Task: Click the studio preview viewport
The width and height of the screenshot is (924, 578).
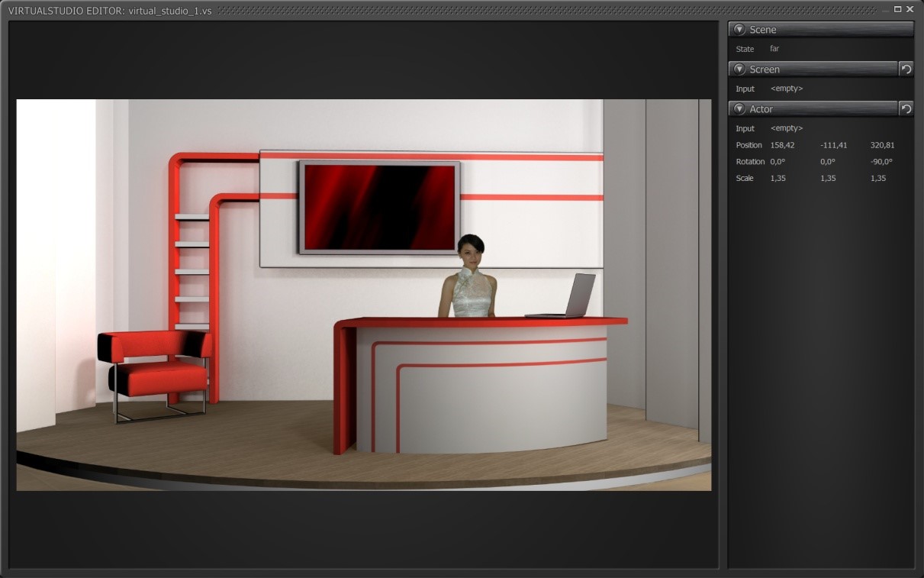Action: tap(364, 295)
